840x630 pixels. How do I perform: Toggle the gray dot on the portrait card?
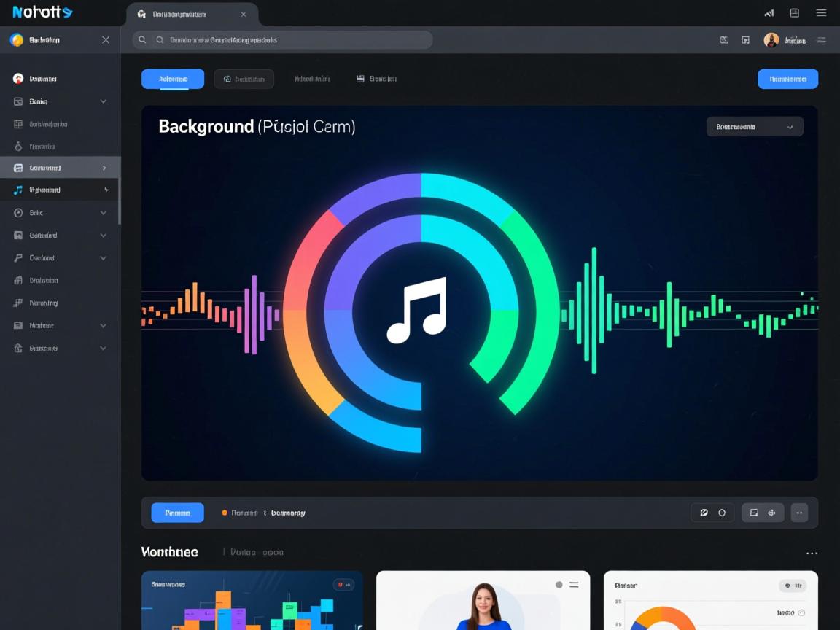click(559, 585)
